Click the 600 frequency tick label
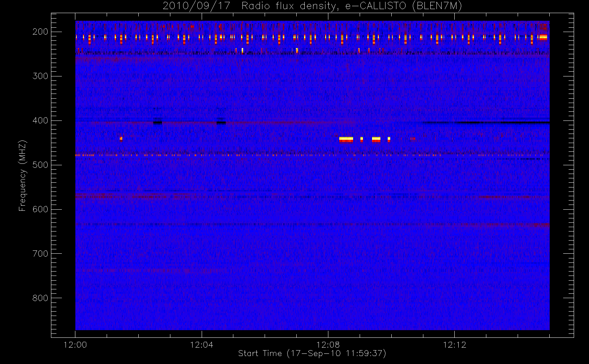Viewport: 589px width, 364px height. pos(40,209)
